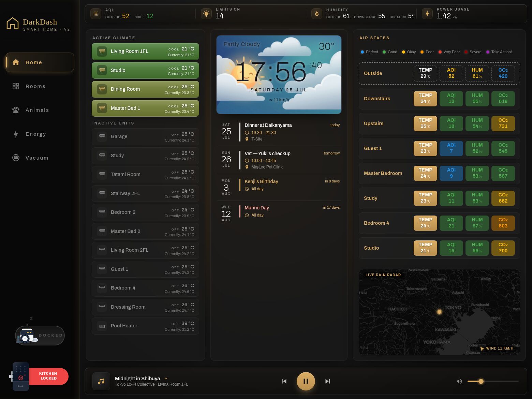The image size is (532, 399).
Task: Open the Home sidebar item
Action: [x=40, y=62]
